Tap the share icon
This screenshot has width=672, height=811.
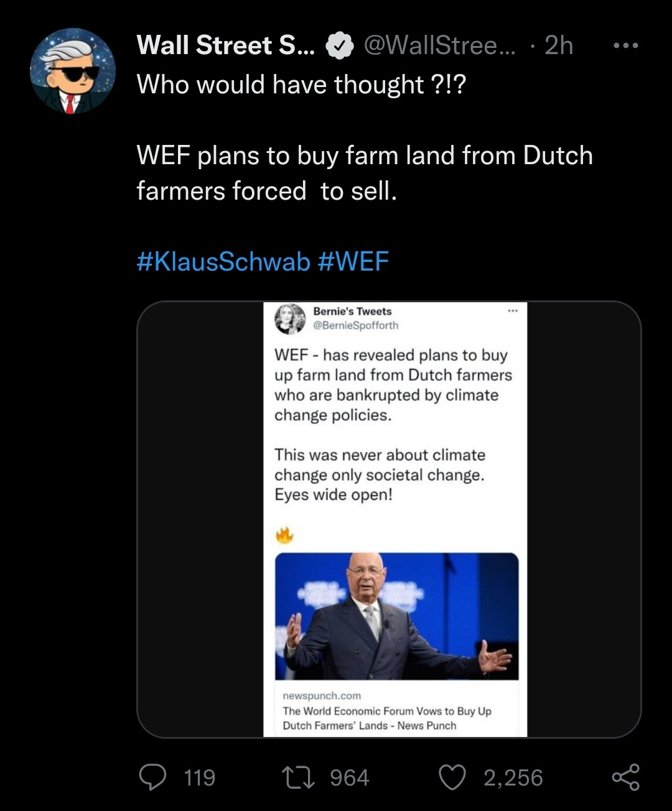(625, 777)
